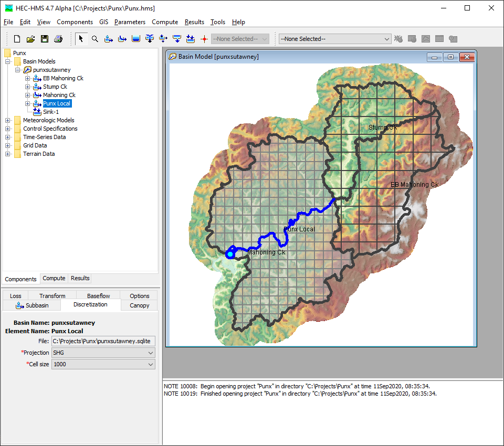Click the Stump Ck label on the map
The width and height of the screenshot is (504, 446).
pos(383,128)
